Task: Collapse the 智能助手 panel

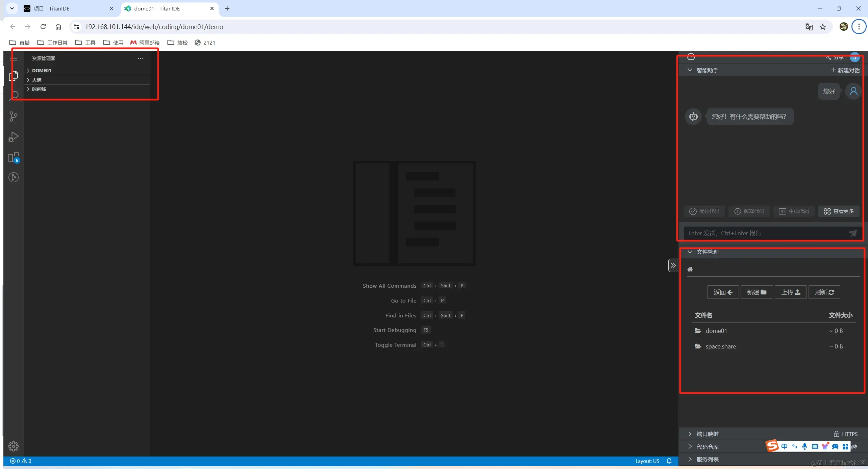Action: (690, 70)
